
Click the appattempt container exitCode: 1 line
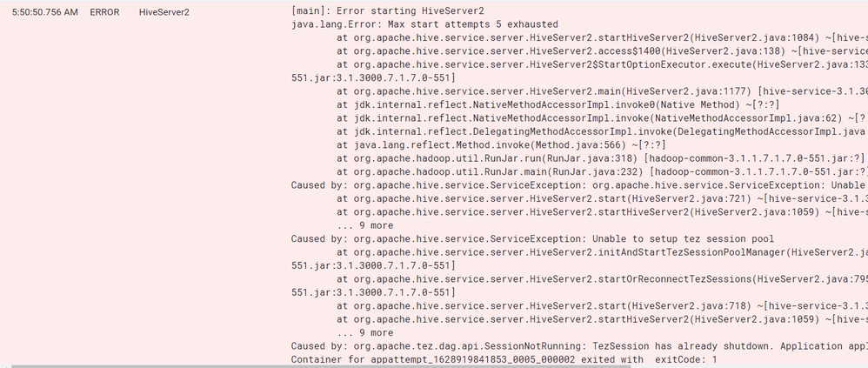504,359
